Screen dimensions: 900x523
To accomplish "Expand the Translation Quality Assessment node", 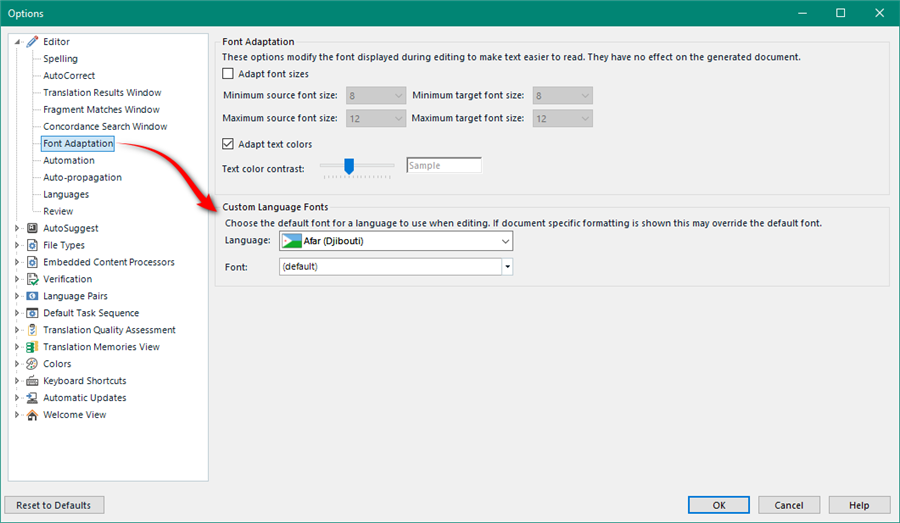I will (17, 330).
